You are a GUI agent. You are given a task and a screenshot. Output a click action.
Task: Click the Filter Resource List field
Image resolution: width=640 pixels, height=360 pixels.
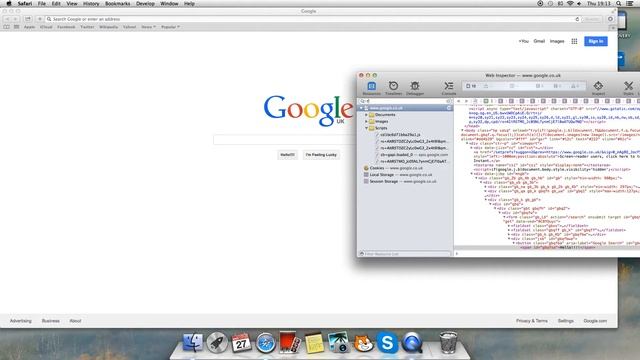pos(405,254)
